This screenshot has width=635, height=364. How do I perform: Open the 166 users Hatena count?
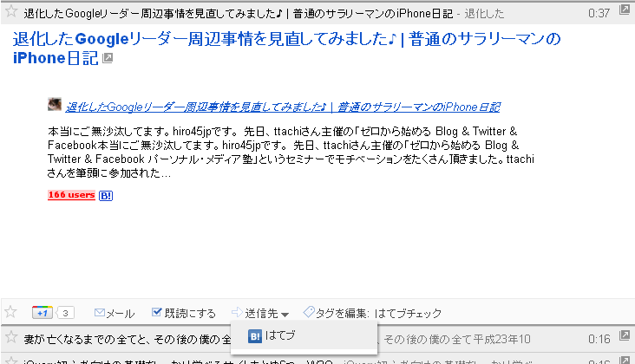coord(71,195)
